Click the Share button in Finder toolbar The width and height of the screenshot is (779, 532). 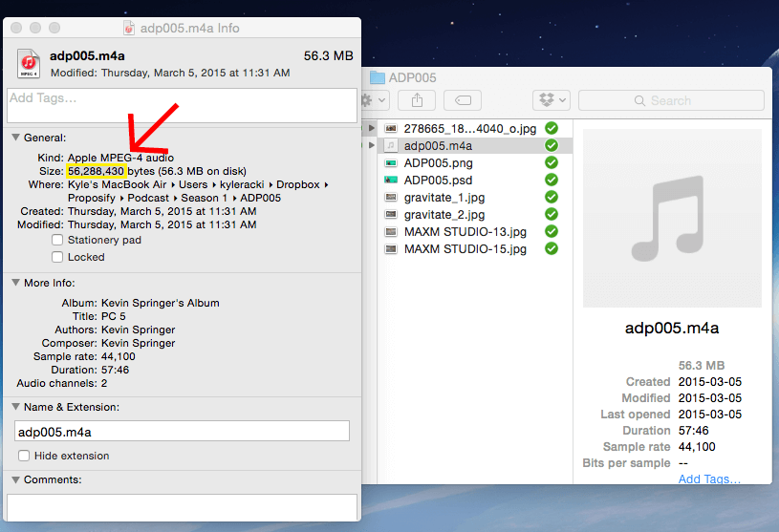[x=418, y=100]
